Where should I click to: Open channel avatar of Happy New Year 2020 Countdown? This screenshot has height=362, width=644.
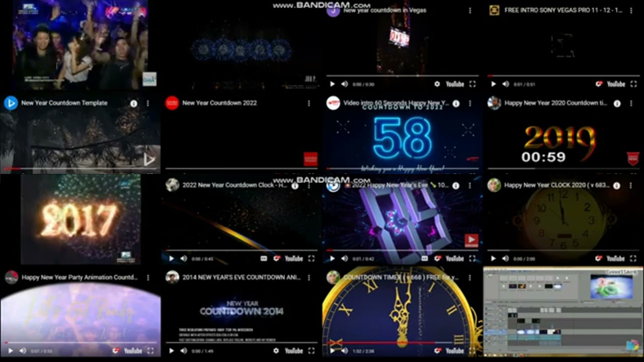494,103
